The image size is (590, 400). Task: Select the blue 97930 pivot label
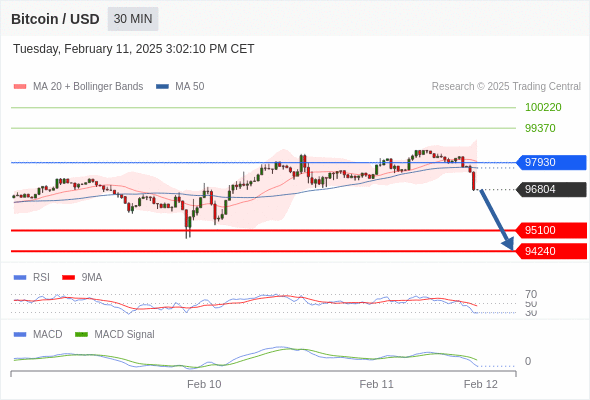tap(551, 163)
